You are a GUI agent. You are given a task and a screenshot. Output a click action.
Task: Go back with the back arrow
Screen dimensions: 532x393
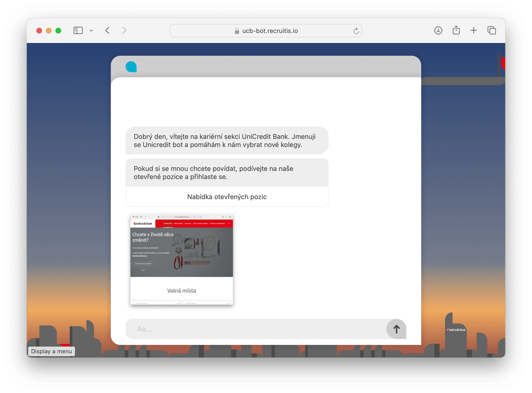[x=108, y=31]
